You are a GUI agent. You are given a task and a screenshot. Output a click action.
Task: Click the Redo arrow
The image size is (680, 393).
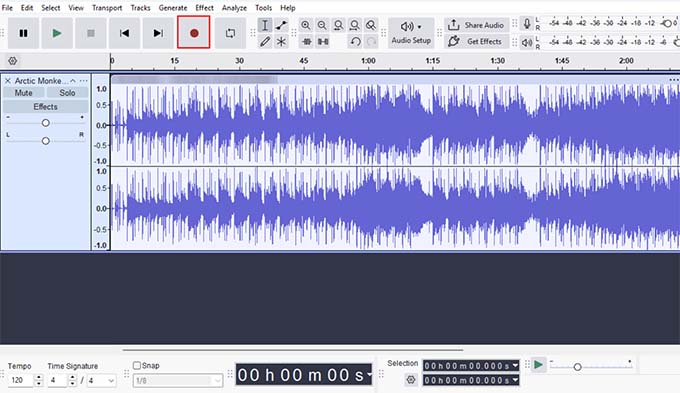coord(371,42)
